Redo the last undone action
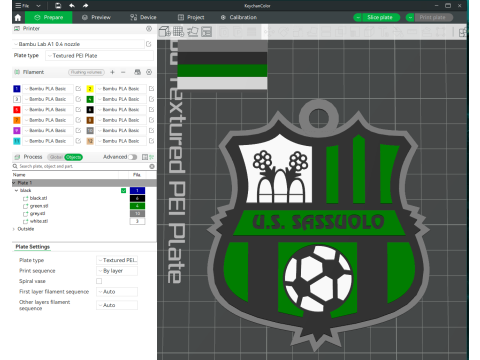Viewport: 480px width, 360px height. pos(85,6)
